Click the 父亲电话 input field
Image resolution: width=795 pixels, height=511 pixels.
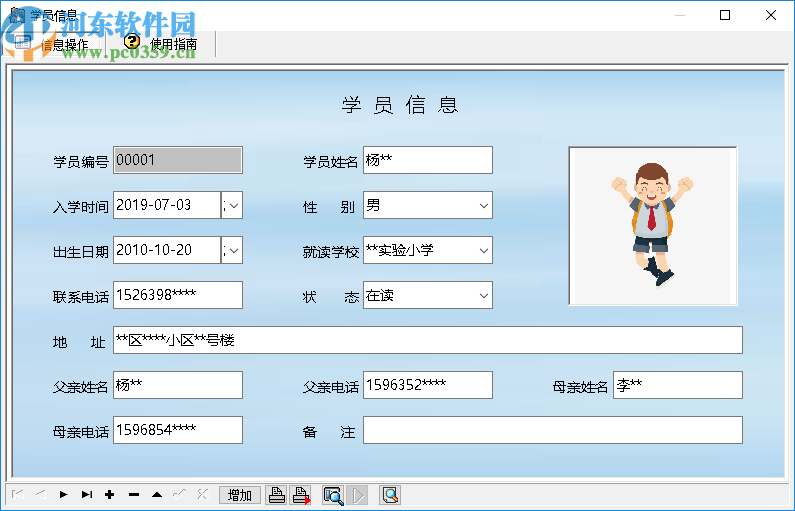(x=428, y=385)
